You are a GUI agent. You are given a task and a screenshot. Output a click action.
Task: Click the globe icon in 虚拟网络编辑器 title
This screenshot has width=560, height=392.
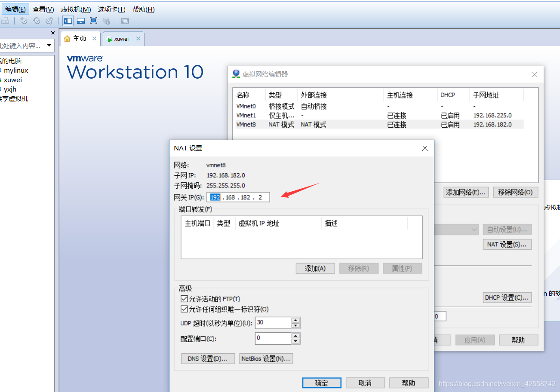[236, 74]
